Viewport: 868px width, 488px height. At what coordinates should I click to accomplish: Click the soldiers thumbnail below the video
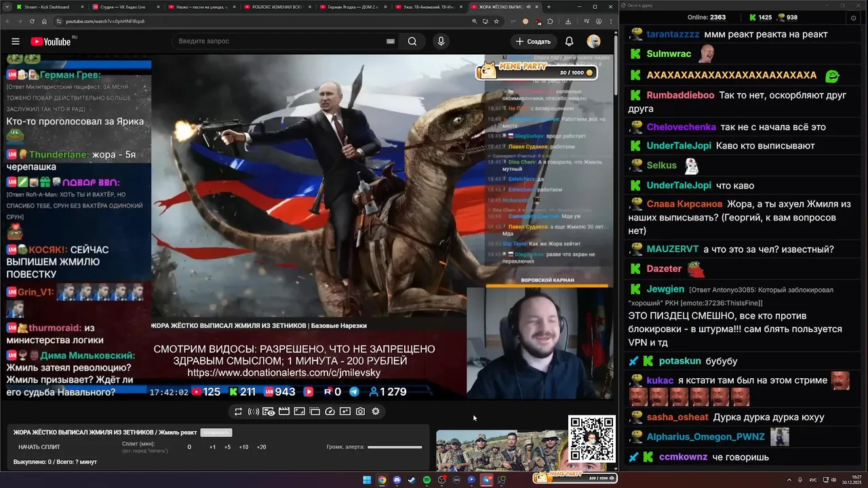(x=501, y=450)
